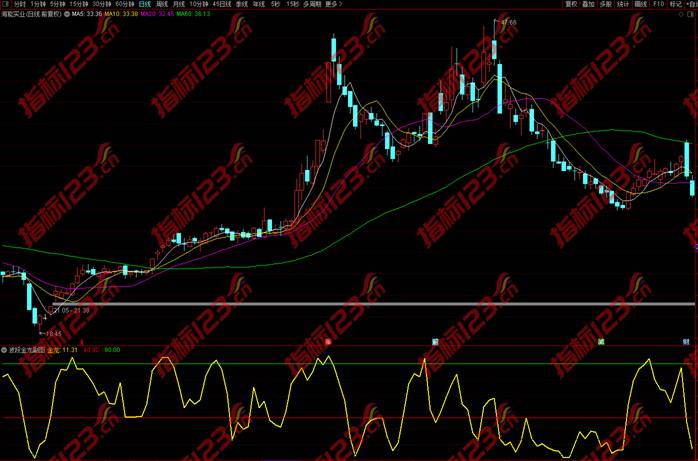The width and height of the screenshot is (698, 461).
Task: Select the 5分钟 period tab
Action: [57, 4]
